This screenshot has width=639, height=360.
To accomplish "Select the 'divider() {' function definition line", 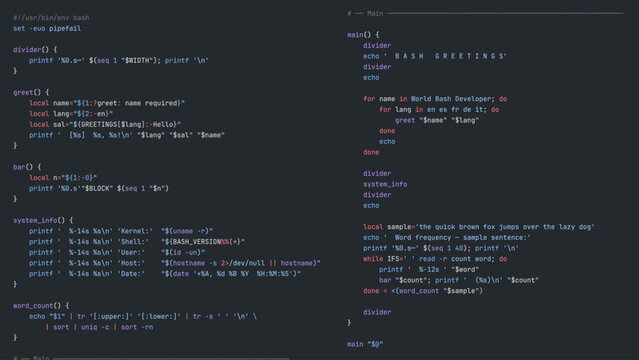I will click(35, 50).
